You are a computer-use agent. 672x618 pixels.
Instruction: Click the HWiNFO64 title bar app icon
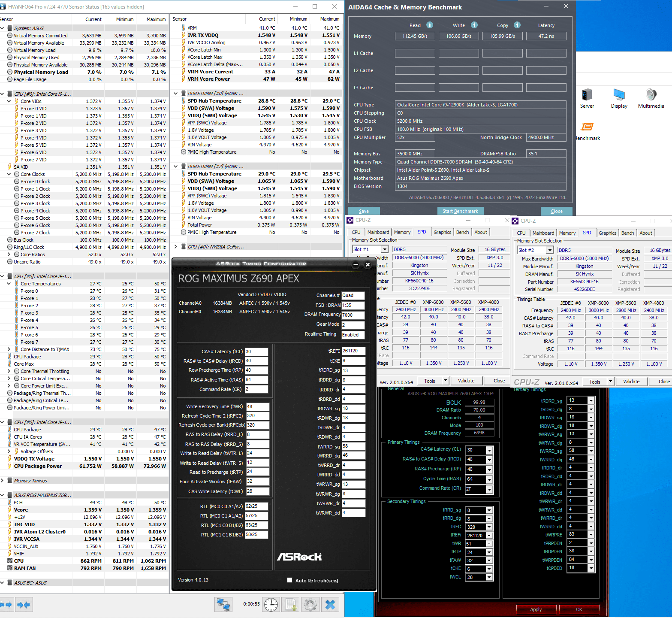point(3,7)
